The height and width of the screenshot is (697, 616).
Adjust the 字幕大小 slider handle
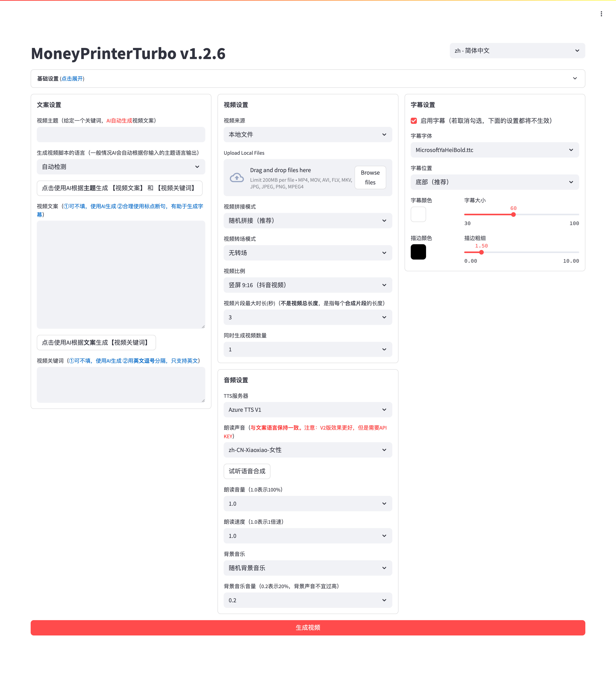513,215
